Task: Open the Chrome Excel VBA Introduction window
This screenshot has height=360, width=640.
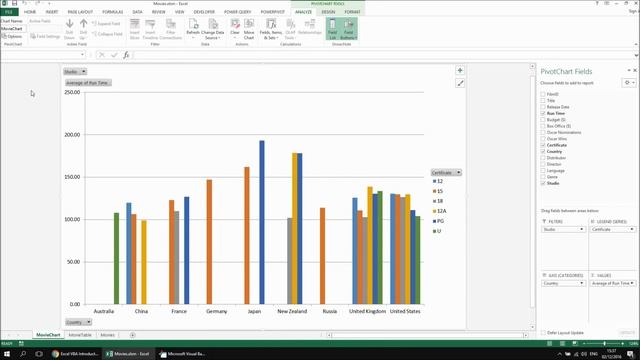Action: pyautogui.click(x=76, y=354)
